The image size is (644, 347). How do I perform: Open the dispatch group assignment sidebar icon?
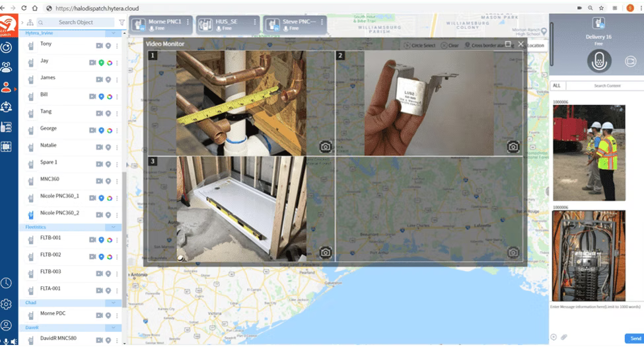point(6,107)
